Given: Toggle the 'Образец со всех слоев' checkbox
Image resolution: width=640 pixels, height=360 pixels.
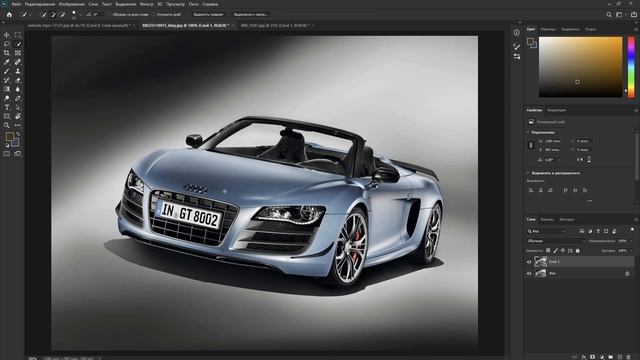Looking at the screenshot, I should coord(109,15).
